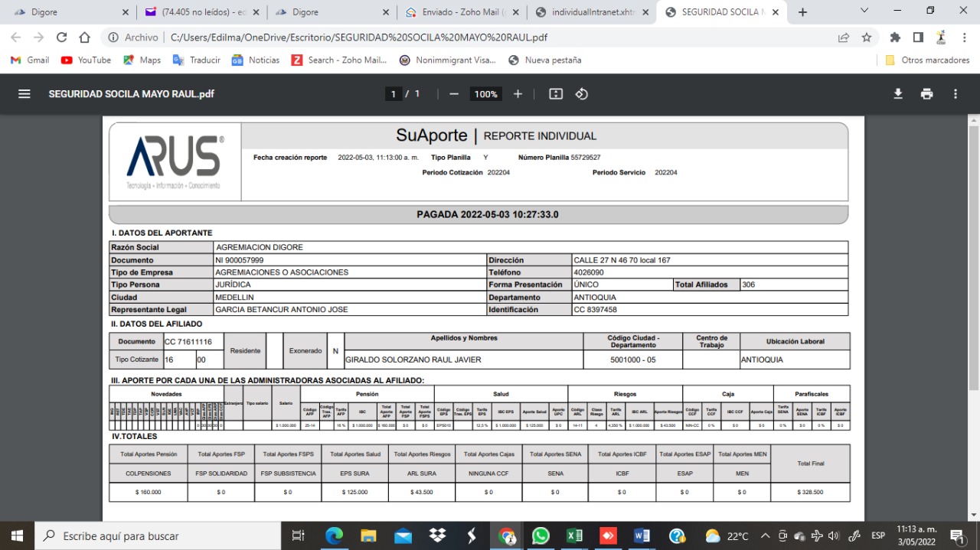
Task: Click the fit to page icon
Action: tap(556, 94)
